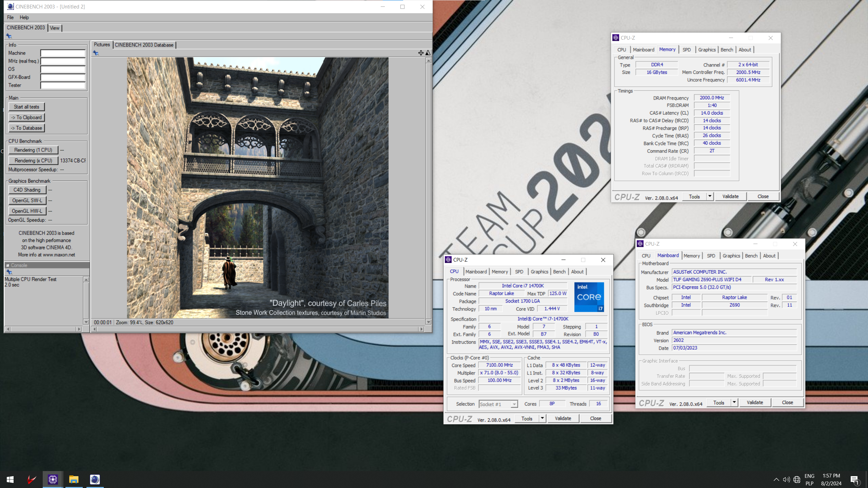The width and height of the screenshot is (868, 488).
Task: Click Validate in CPU-Z Memory window
Action: (730, 196)
